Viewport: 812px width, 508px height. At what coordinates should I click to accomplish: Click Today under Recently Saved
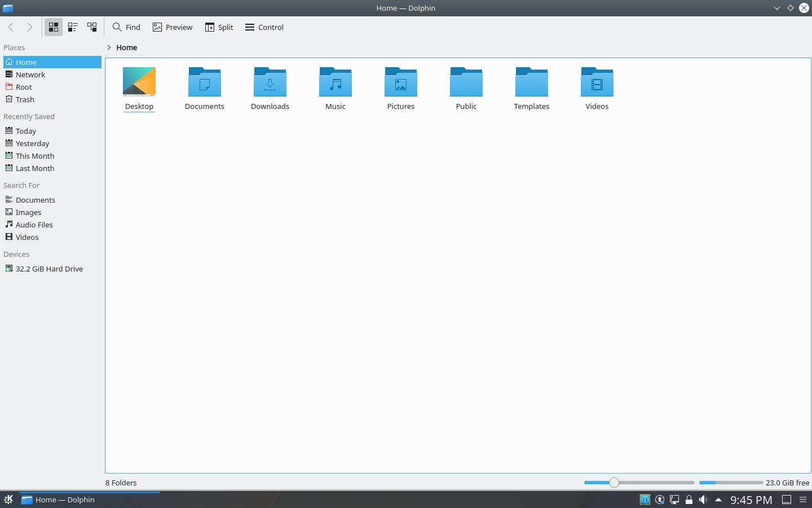(26, 131)
